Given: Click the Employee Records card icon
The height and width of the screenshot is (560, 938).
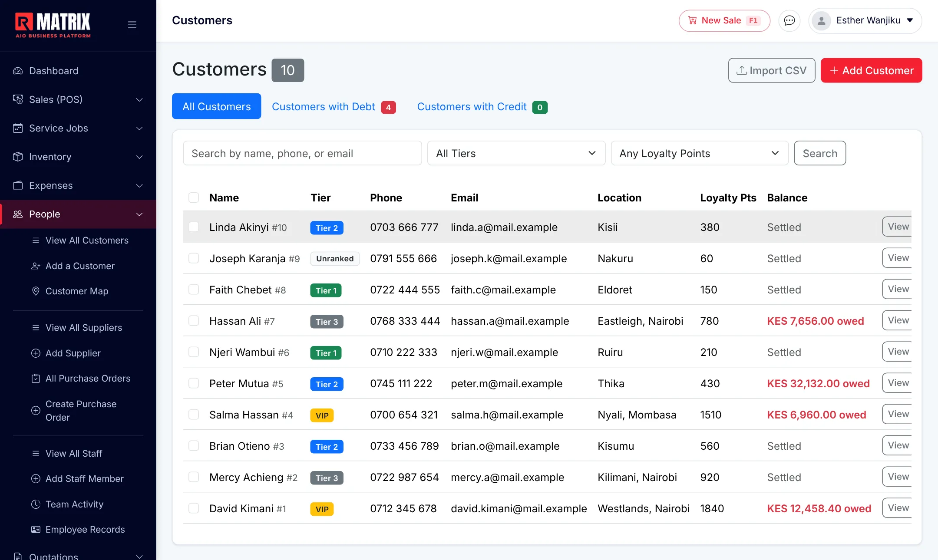Looking at the screenshot, I should click(36, 529).
